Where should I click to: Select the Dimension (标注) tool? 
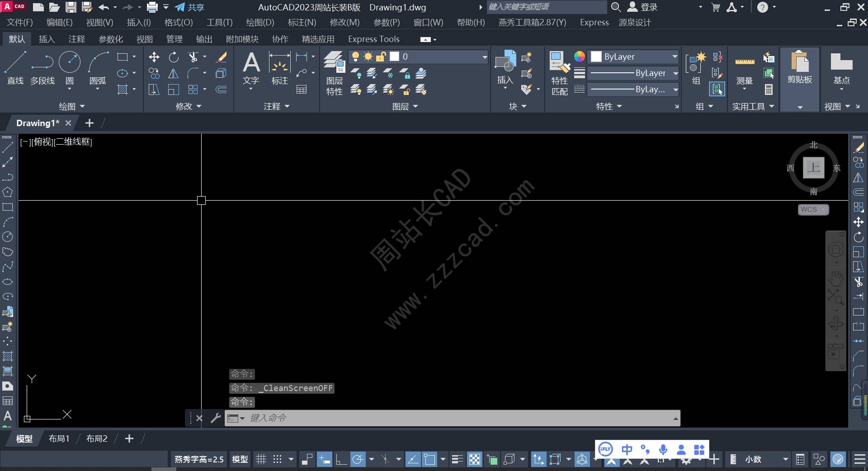click(x=279, y=68)
